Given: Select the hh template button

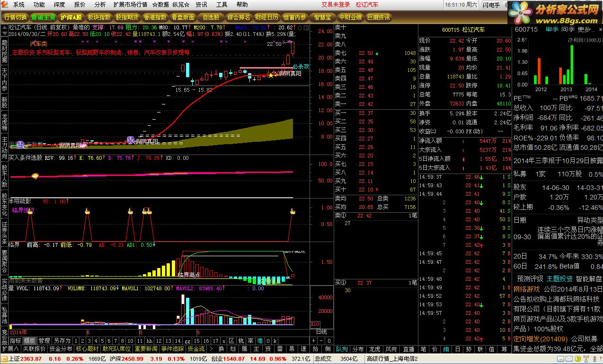Looking at the screenshot, I should (149, 340).
